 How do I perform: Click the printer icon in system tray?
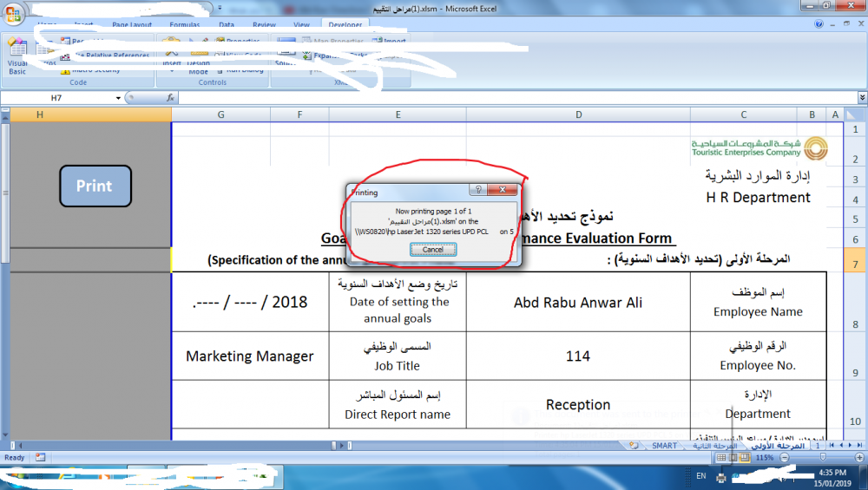(720, 477)
